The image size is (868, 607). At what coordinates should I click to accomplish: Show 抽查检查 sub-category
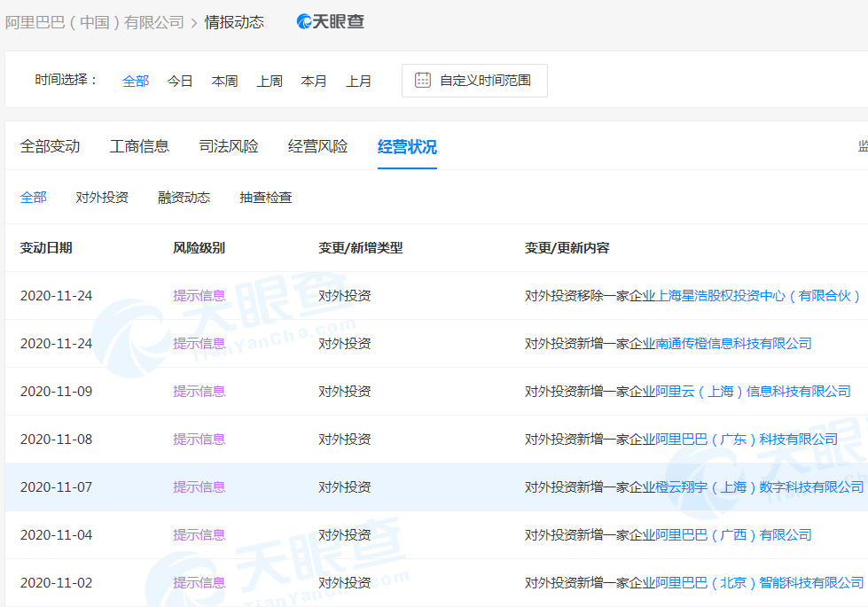point(266,198)
